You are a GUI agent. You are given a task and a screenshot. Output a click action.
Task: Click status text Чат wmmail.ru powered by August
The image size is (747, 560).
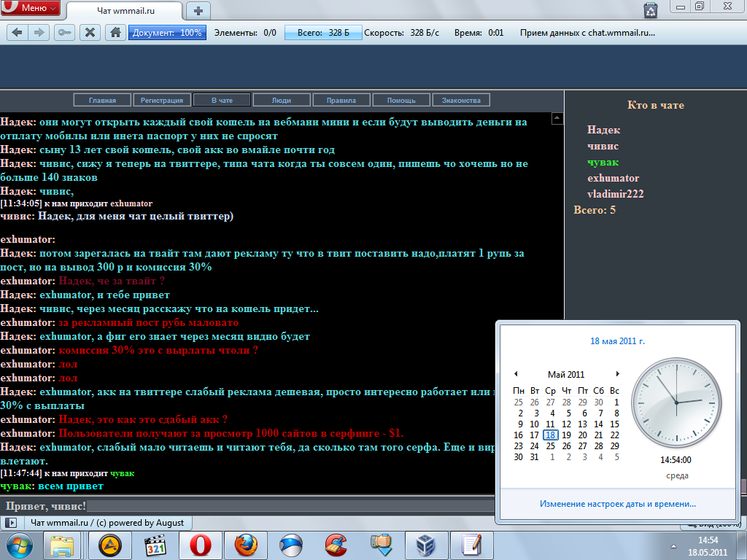(107, 522)
